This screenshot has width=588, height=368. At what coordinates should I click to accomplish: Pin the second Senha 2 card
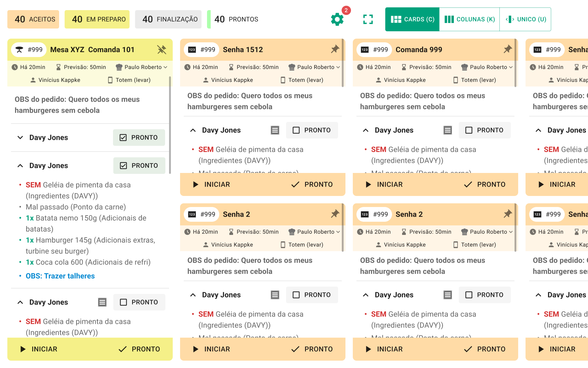507,214
